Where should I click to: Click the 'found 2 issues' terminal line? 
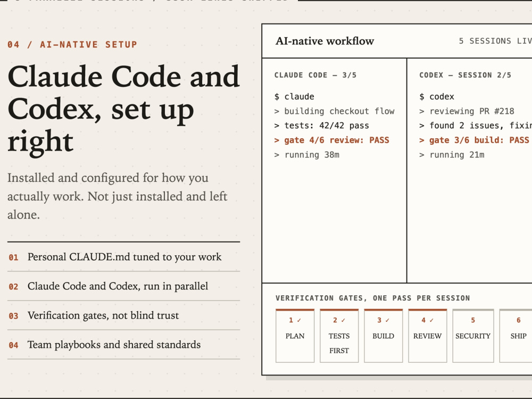coord(475,126)
